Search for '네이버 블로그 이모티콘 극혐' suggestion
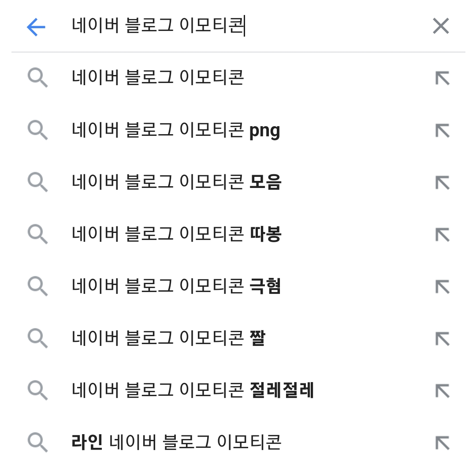 point(176,287)
